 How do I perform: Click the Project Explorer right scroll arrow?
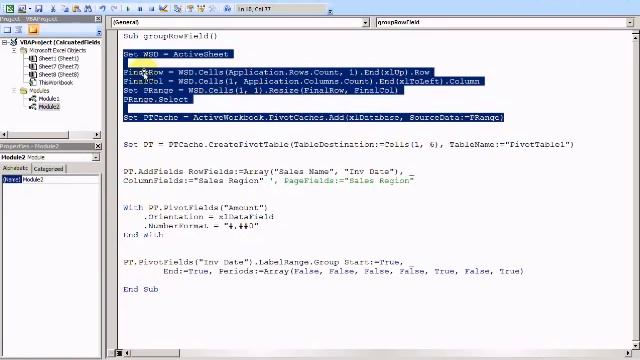97,134
